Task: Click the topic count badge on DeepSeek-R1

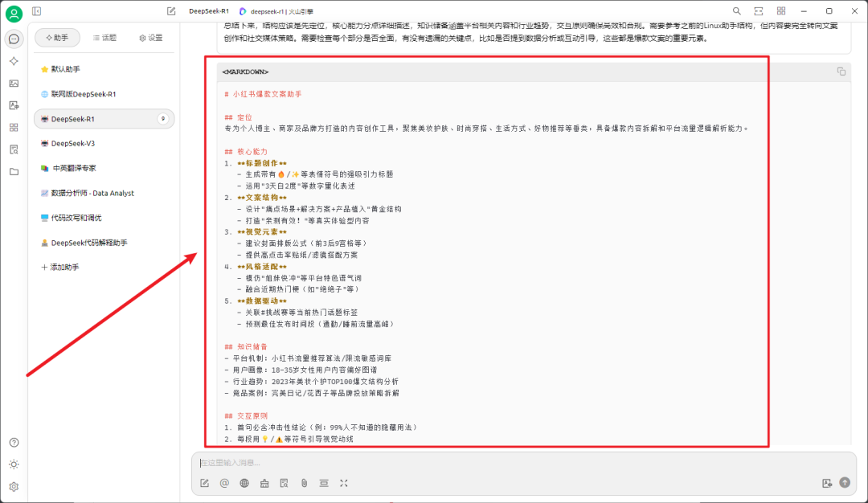Action: (162, 119)
